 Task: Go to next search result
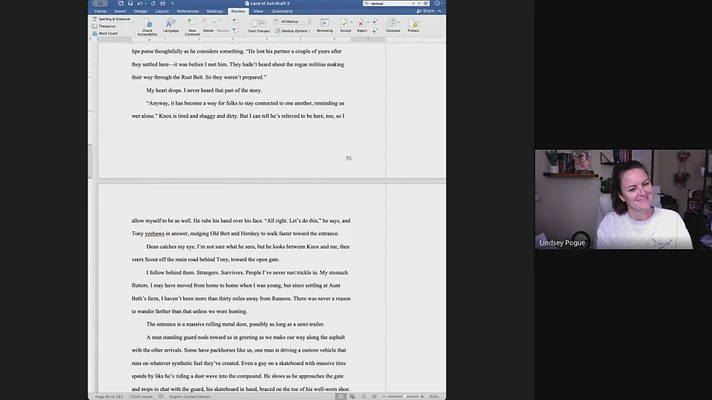419,3
